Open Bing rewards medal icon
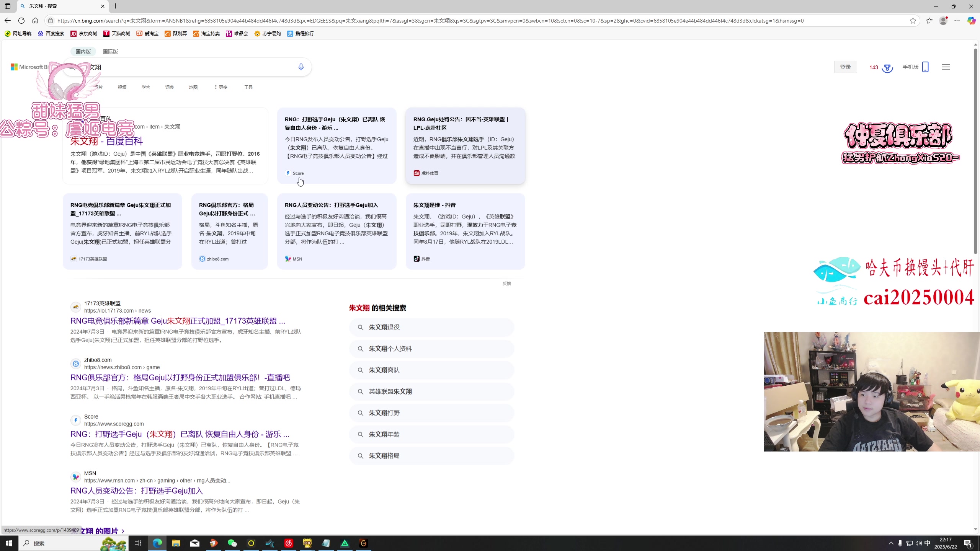Viewport: 980px width, 551px height. tap(887, 67)
